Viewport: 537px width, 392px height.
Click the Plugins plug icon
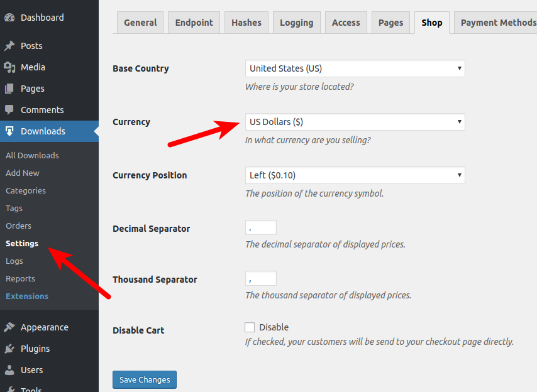point(9,349)
